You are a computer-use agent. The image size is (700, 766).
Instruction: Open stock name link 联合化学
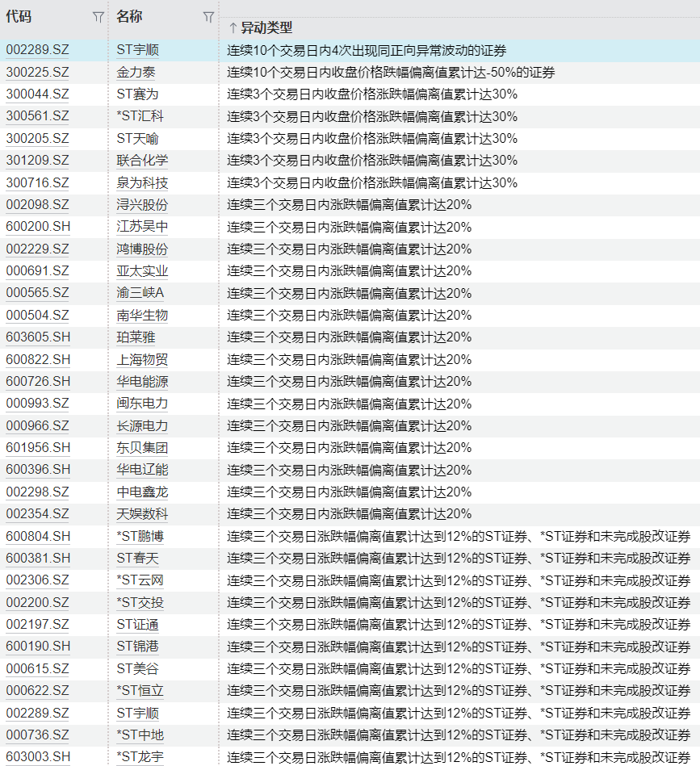142,161
